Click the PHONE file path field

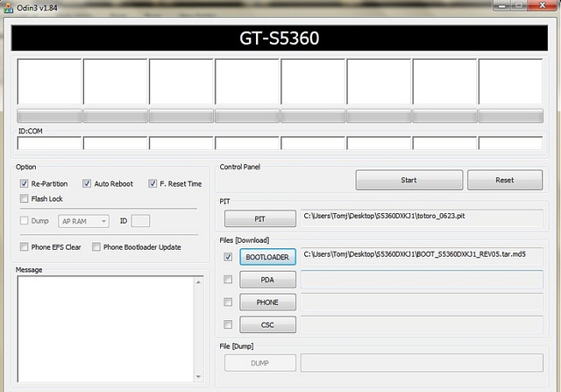point(422,302)
